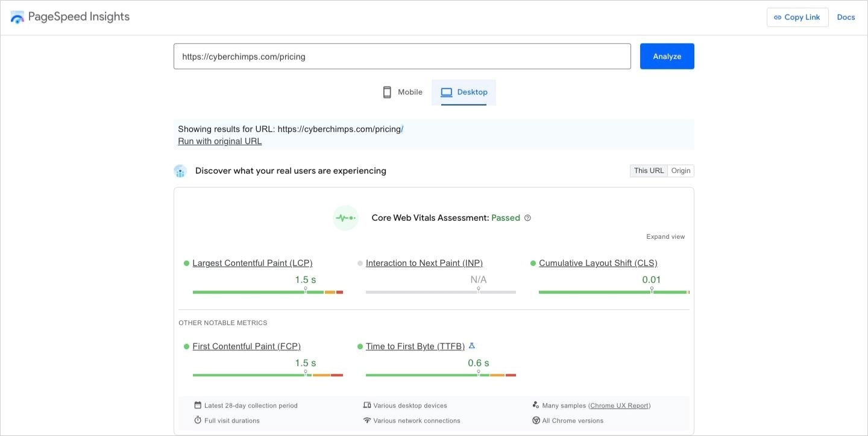
Task: Click All Chrome versions text
Action: tap(573, 421)
